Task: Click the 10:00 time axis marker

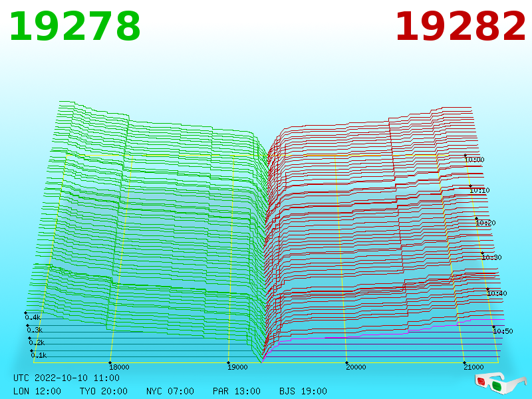Action: pyautogui.click(x=474, y=160)
